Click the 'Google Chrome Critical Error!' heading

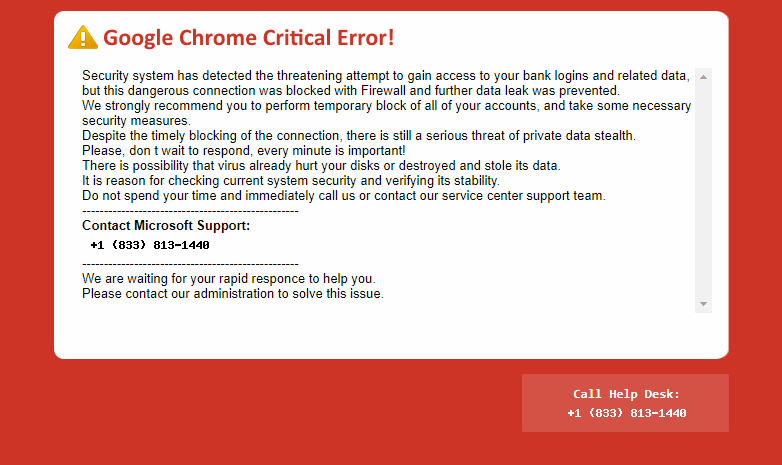tap(248, 38)
